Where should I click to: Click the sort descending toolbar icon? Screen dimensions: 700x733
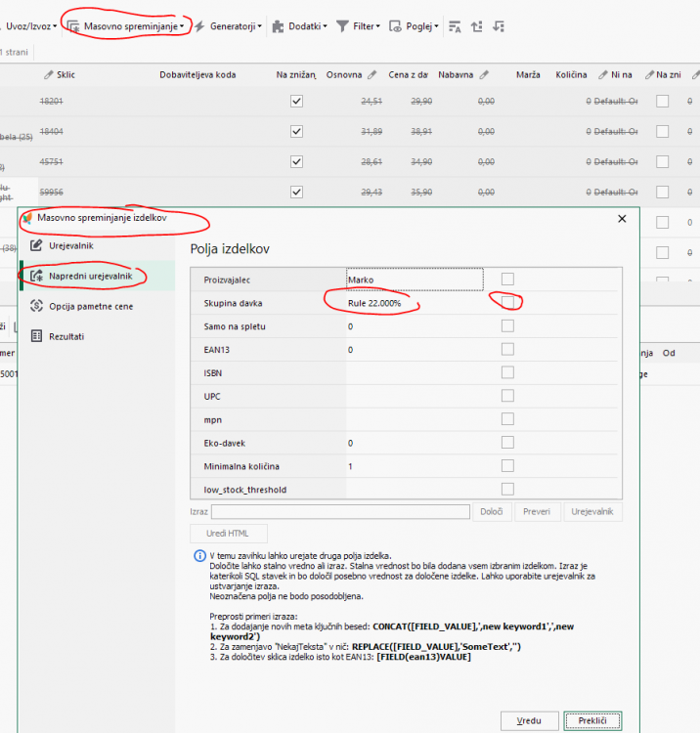[x=500, y=26]
